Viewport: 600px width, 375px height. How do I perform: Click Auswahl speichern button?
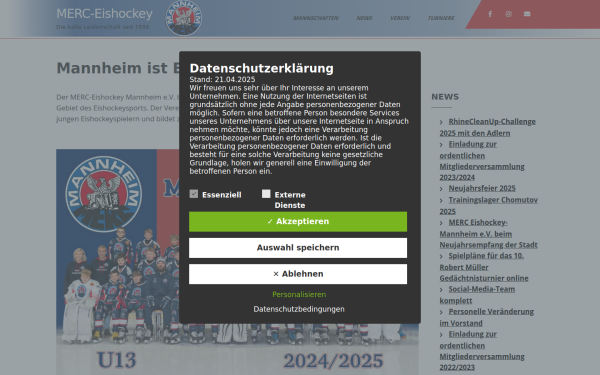pyautogui.click(x=298, y=248)
